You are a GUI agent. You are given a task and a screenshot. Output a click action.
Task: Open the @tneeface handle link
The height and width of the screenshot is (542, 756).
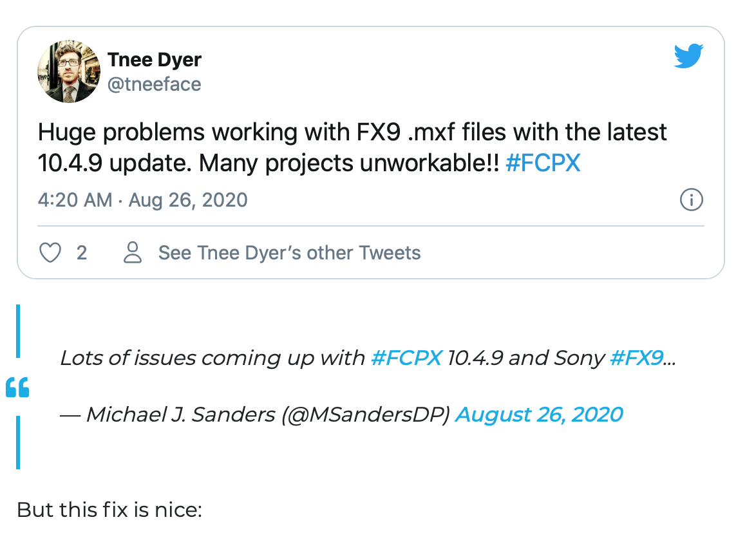tap(155, 84)
